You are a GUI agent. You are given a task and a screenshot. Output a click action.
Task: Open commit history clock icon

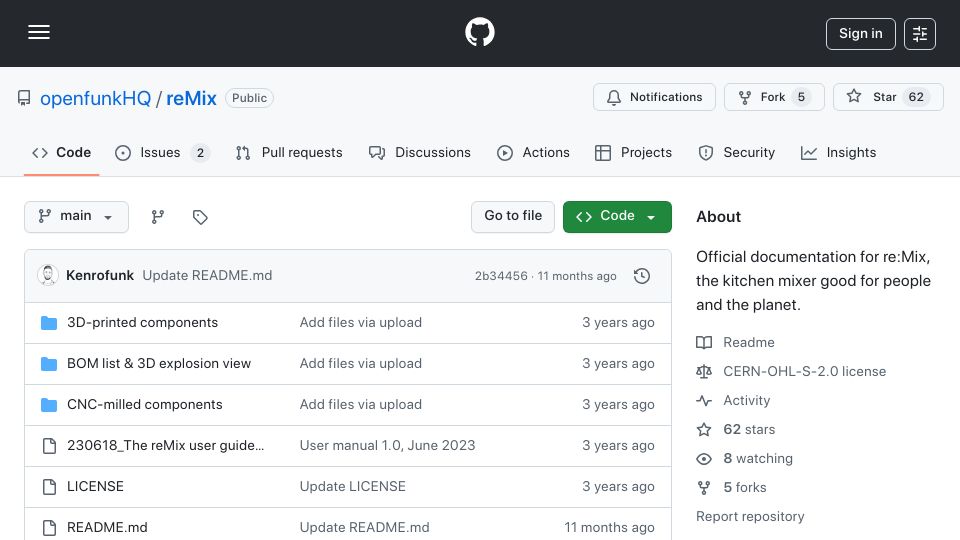click(642, 276)
